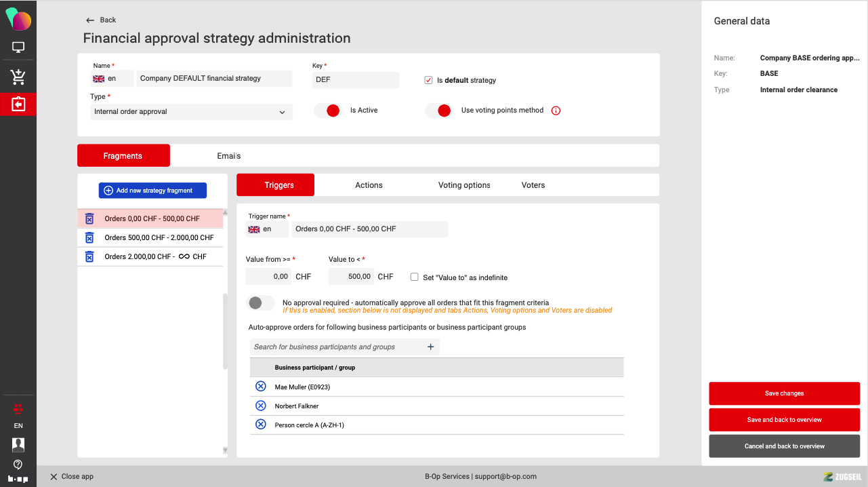Show info about the voting points method
Viewport: 868px width, 487px height.
point(556,111)
